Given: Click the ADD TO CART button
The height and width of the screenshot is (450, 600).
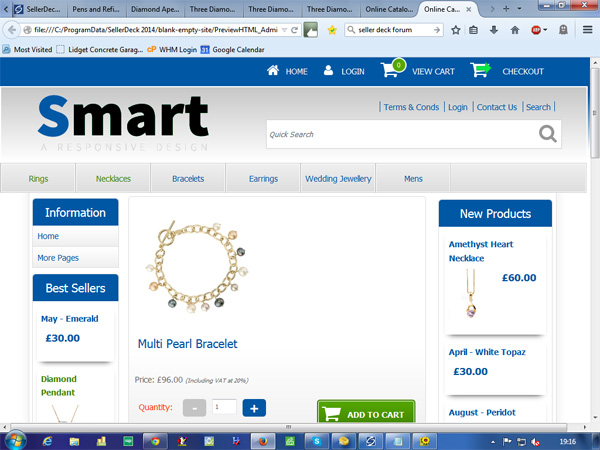Looking at the screenshot, I should pyautogui.click(x=366, y=411).
